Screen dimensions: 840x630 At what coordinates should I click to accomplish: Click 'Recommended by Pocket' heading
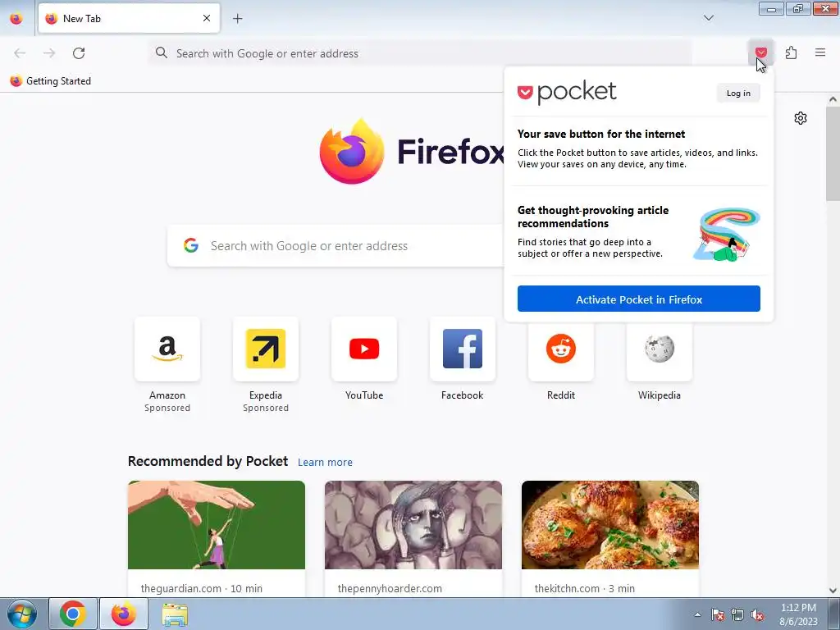[208, 461]
